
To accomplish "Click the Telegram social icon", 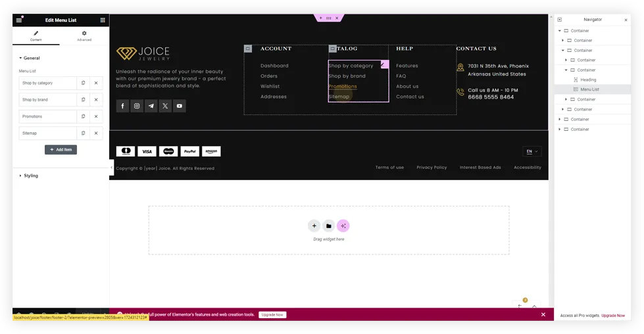I will click(151, 106).
